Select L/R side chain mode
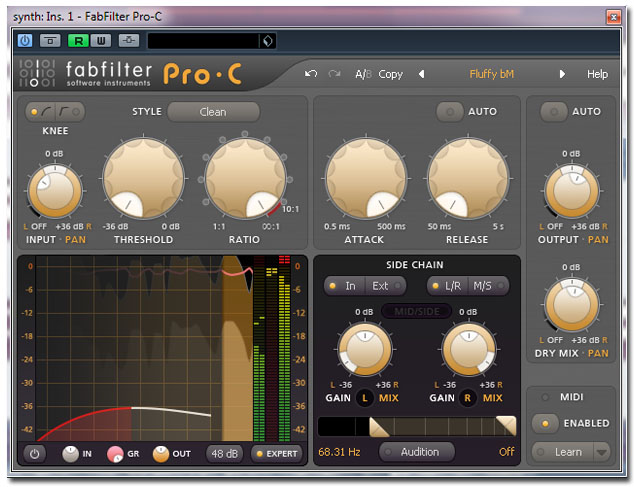 [x=447, y=286]
